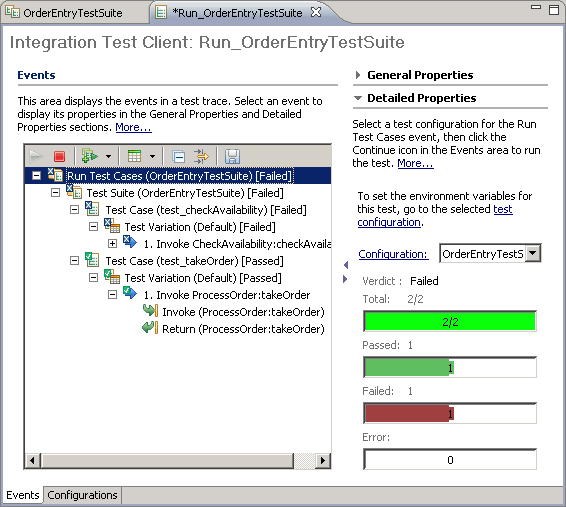Expand the Invoke CheckAvailability node

113,244
